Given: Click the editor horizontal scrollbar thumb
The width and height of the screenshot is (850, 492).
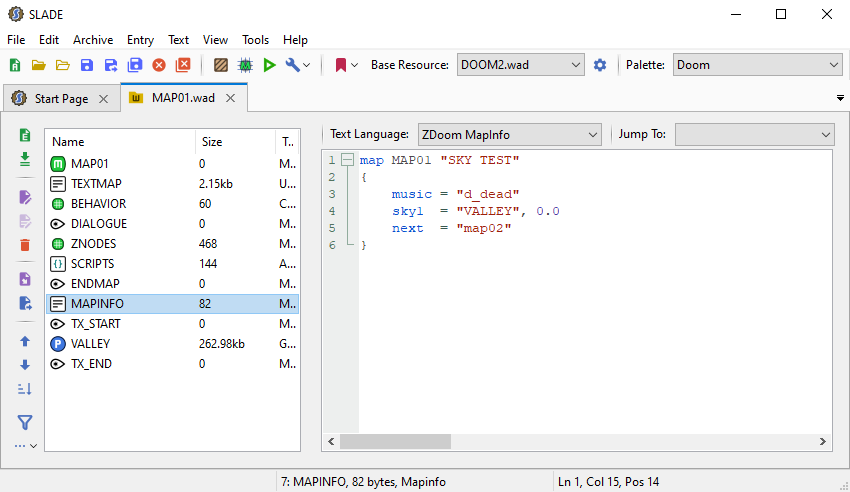Looking at the screenshot, I should 395,442.
